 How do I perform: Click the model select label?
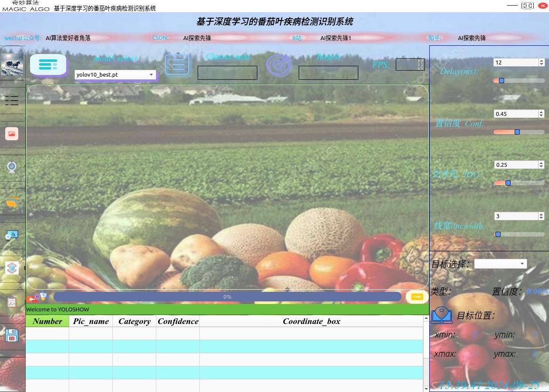point(115,58)
